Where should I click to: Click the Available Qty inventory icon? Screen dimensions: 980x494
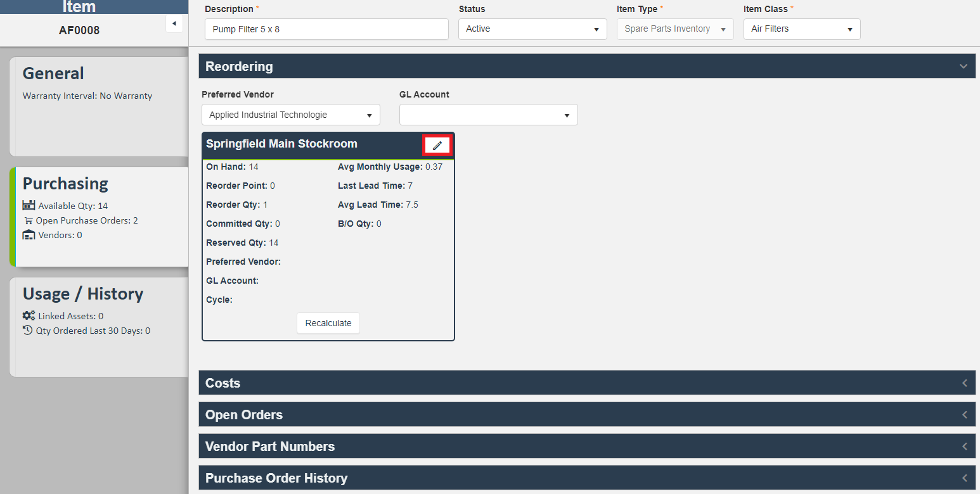click(28, 205)
